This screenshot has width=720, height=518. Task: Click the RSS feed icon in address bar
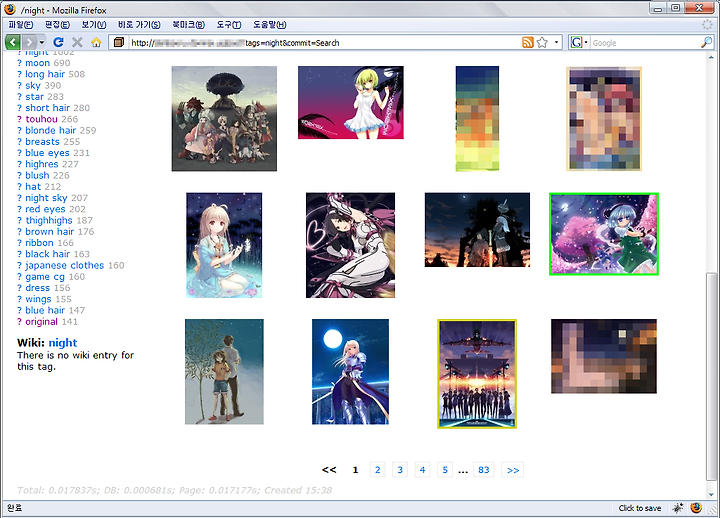tap(528, 43)
